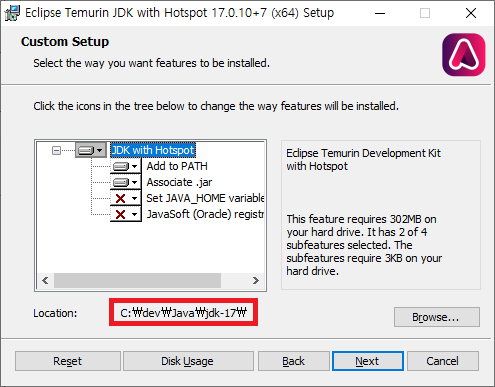The height and width of the screenshot is (387, 495).
Task: Open the Add to PATH install-state icon
Action: click(126, 166)
